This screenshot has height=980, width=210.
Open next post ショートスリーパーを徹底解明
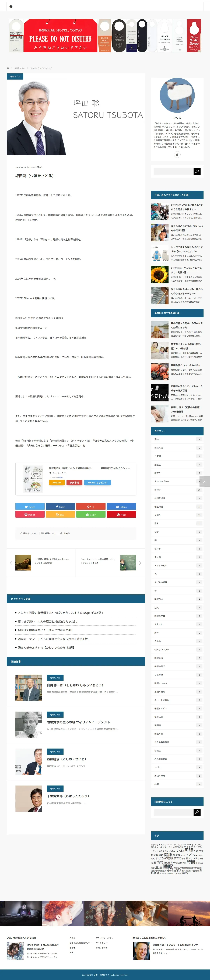(98, 561)
